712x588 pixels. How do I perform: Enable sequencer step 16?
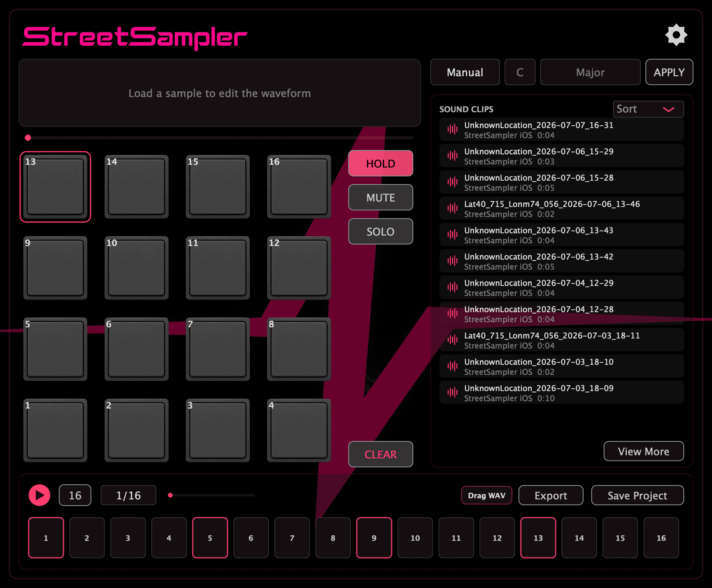[x=661, y=538]
